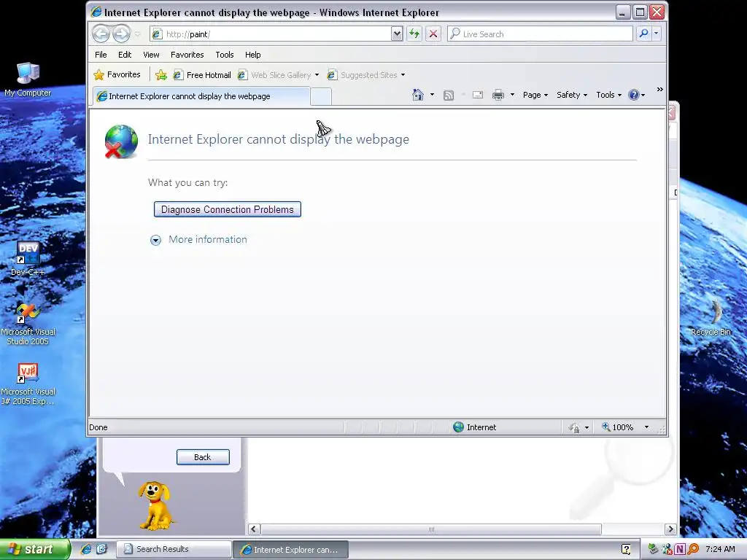Open the Help menu
747x560 pixels.
click(253, 55)
